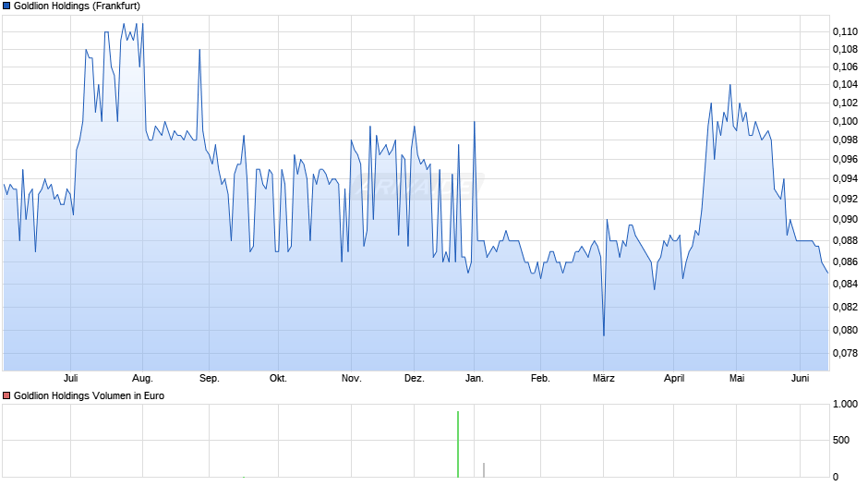Click the 'Aug.' month label

(x=142, y=379)
